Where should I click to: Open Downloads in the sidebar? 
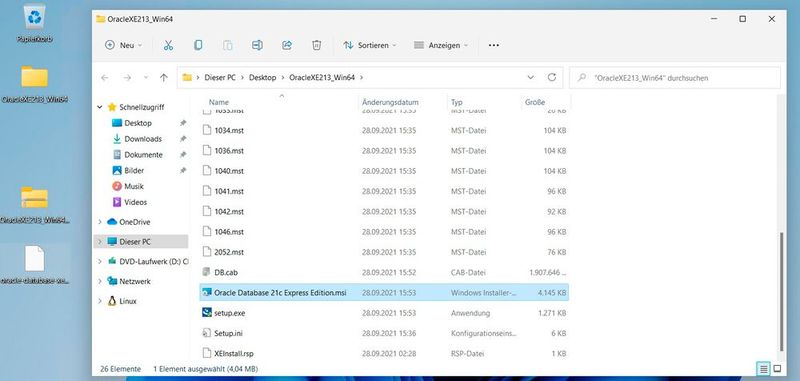point(143,139)
